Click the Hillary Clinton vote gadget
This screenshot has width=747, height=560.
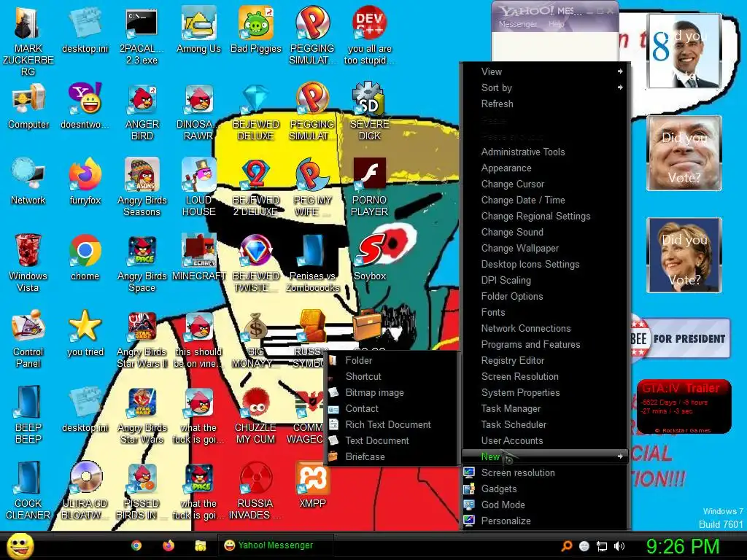tap(684, 255)
